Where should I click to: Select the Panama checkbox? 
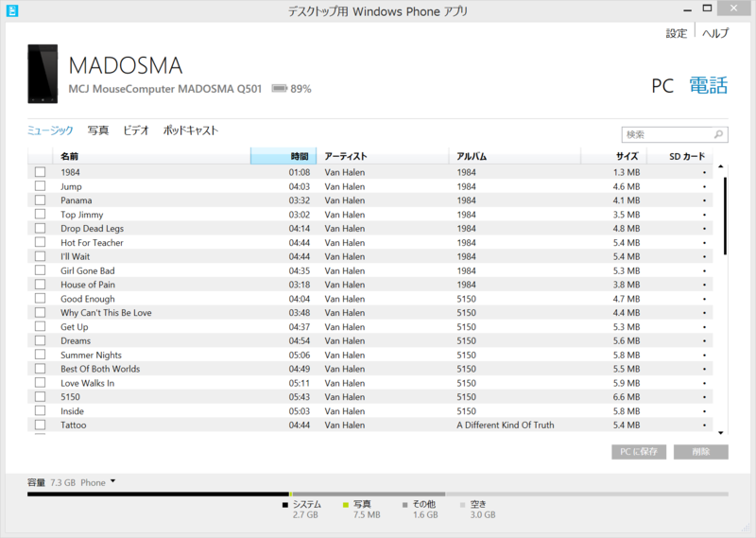click(40, 200)
